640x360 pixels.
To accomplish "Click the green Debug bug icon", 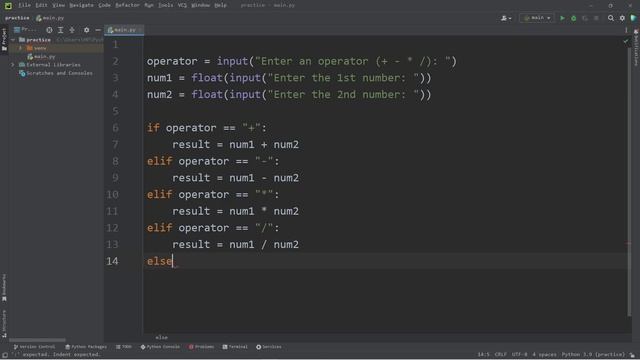I will 573,18.
